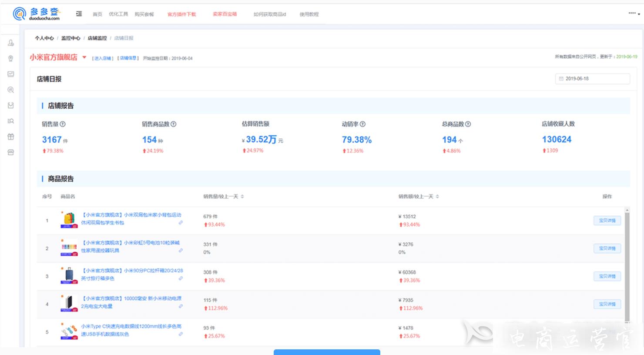This screenshot has height=355, width=644.
Task: Open the user profile sidebar icon
Action: (x=11, y=43)
